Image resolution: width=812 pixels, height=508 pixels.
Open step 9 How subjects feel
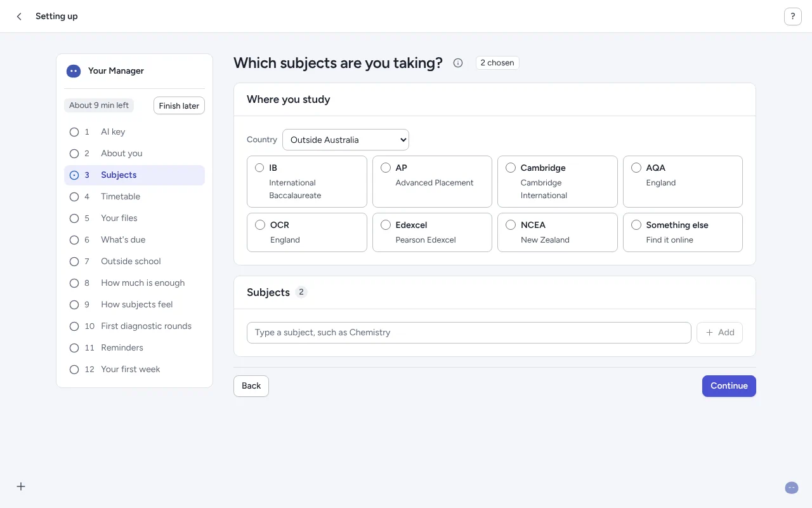click(x=134, y=305)
